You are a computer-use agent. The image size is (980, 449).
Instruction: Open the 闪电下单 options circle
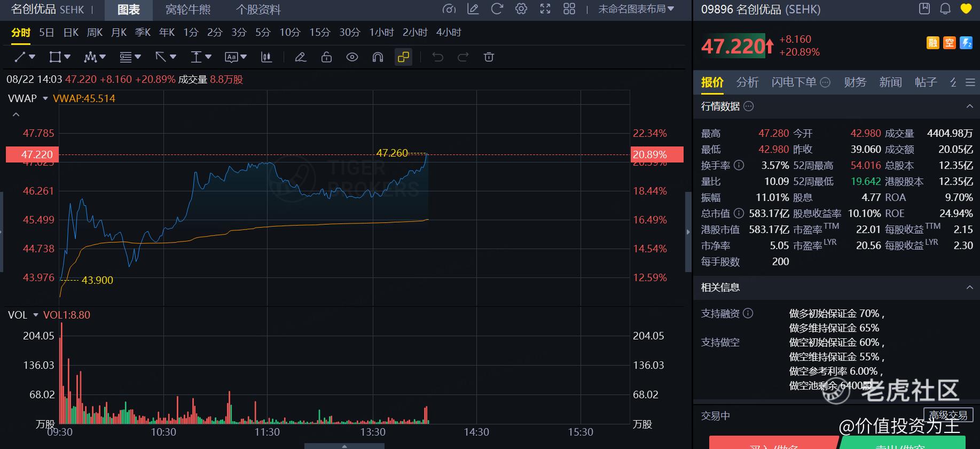(x=825, y=82)
